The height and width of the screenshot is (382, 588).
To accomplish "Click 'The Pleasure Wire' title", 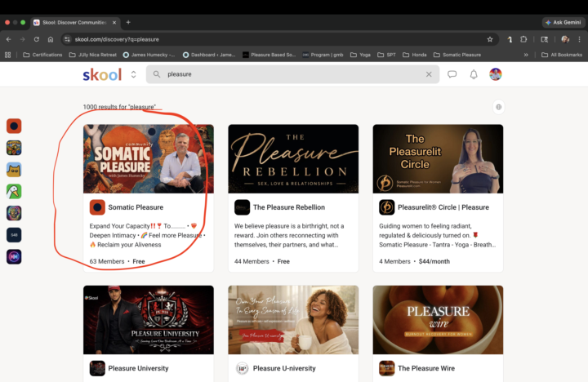I will pos(426,368).
